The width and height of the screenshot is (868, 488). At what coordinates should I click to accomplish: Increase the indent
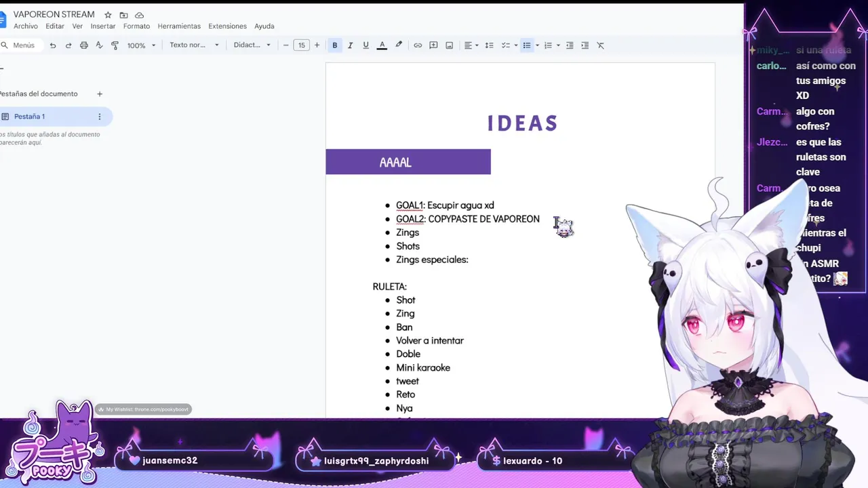585,45
